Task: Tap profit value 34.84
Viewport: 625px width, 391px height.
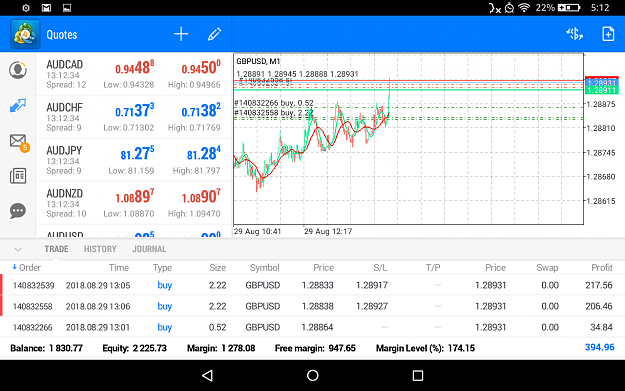Action: click(x=601, y=327)
